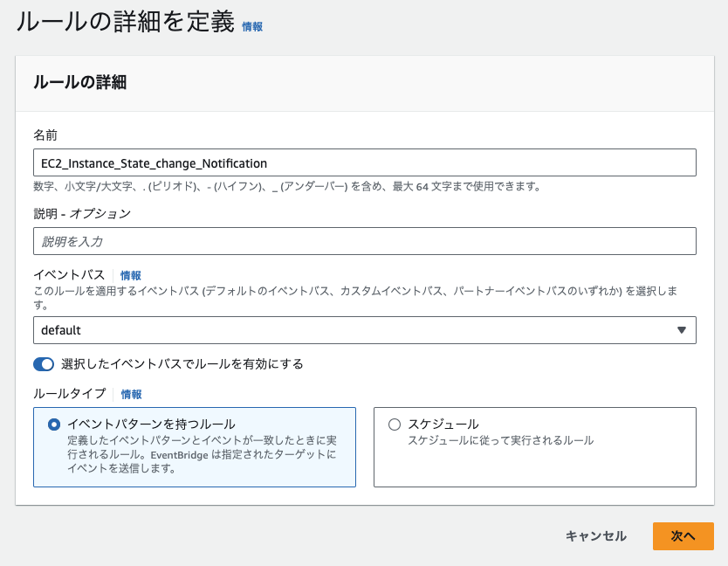Click the 次へ button
The width and height of the screenshot is (728, 566).
click(683, 536)
